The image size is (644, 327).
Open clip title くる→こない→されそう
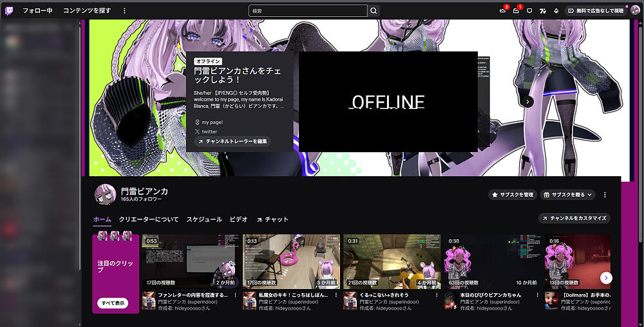tap(384, 295)
